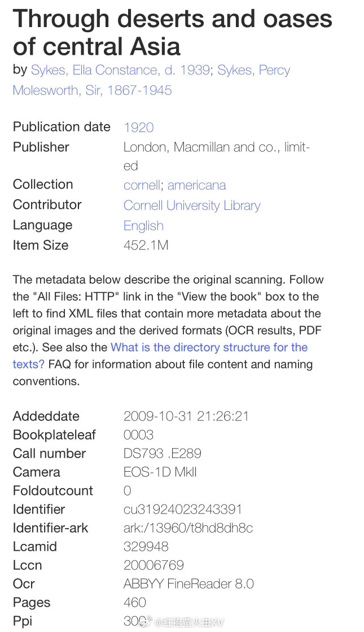
Task: Click the Weibo logo watermark
Action: tap(148, 622)
